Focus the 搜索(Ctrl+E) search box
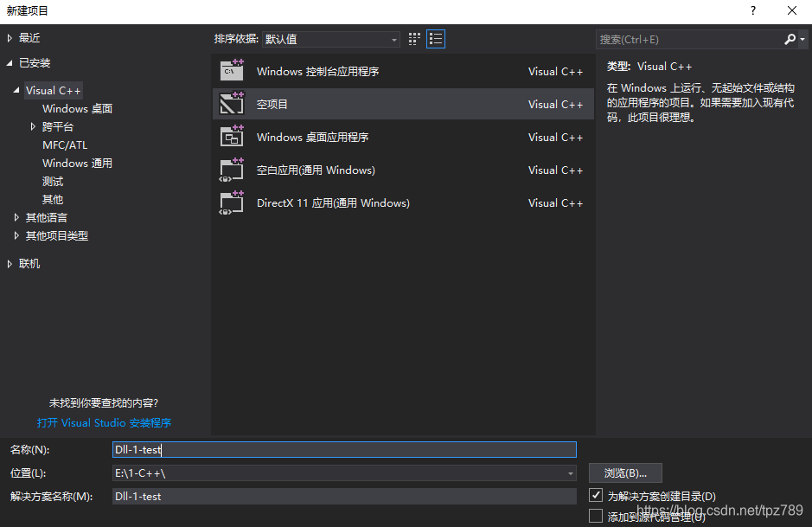This screenshot has height=527, width=812. 690,40
